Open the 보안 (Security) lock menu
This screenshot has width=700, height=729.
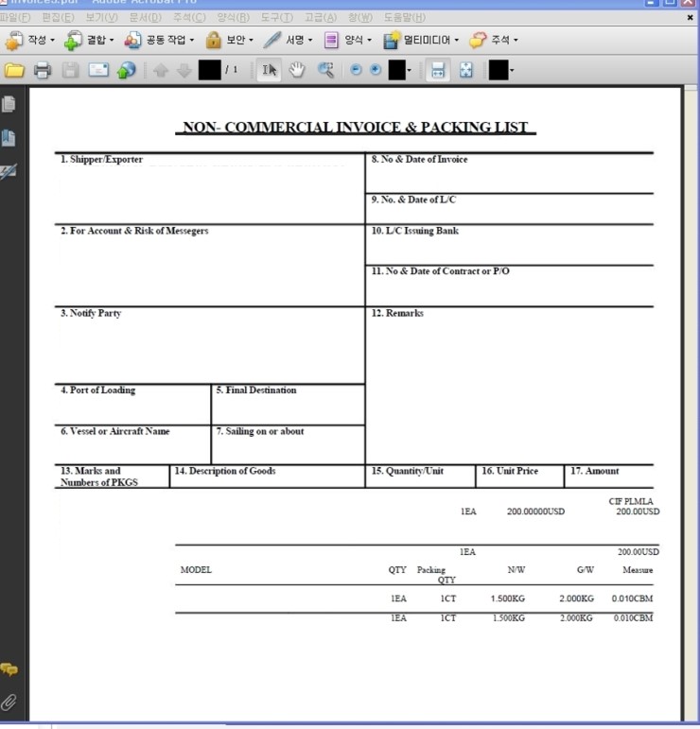click(229, 40)
